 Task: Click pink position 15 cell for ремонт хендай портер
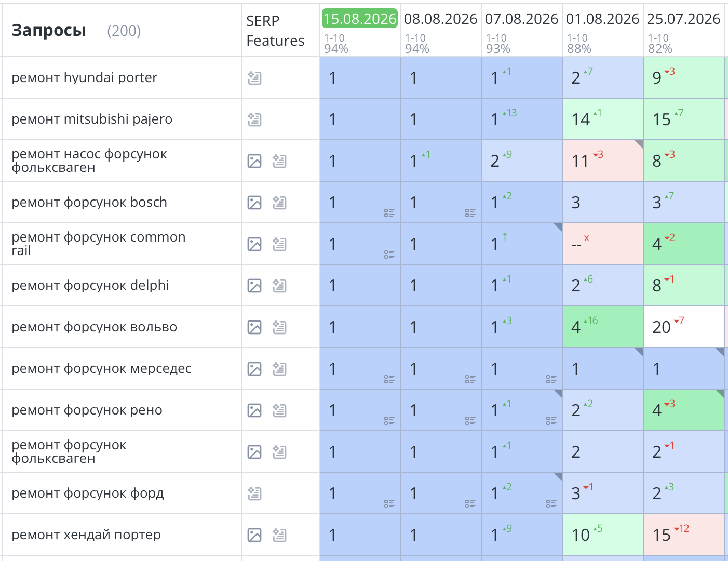684,535
